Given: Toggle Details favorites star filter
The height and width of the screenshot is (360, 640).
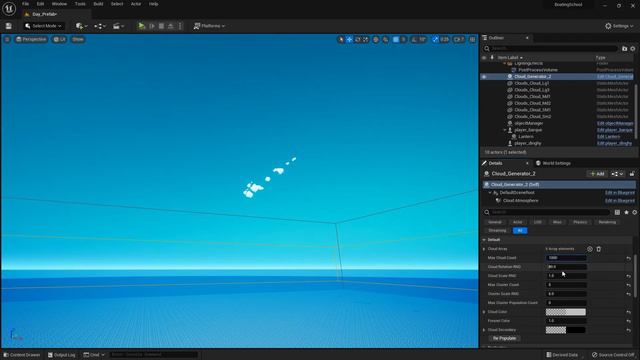Looking at the screenshot, I should [626, 212].
